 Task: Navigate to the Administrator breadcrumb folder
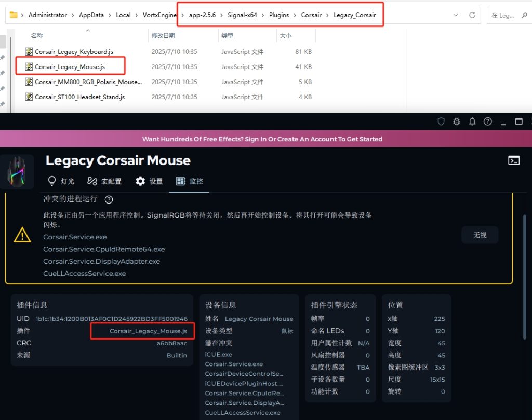point(47,15)
